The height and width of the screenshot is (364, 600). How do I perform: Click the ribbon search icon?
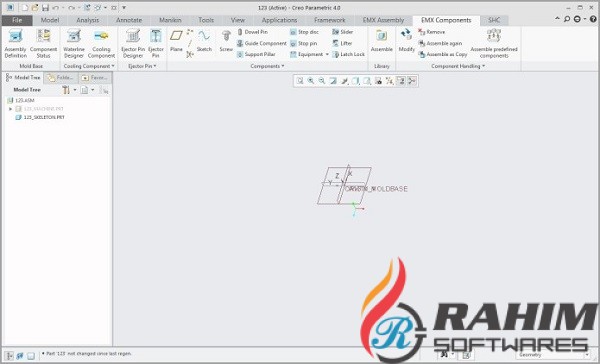click(x=567, y=19)
